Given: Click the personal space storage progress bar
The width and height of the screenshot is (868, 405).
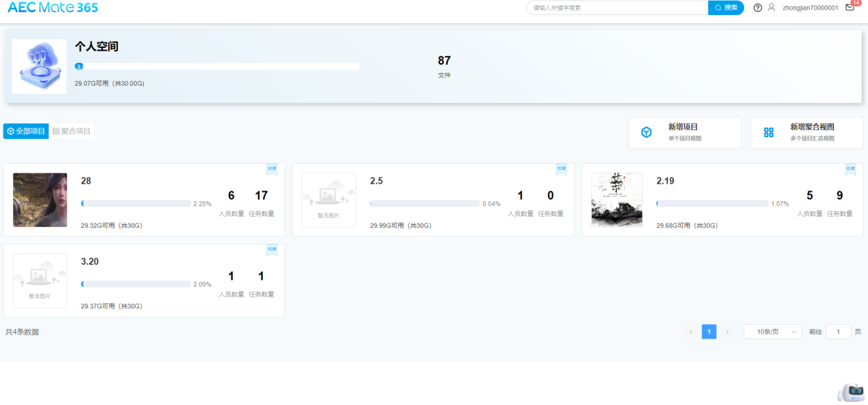Looking at the screenshot, I should click(217, 66).
